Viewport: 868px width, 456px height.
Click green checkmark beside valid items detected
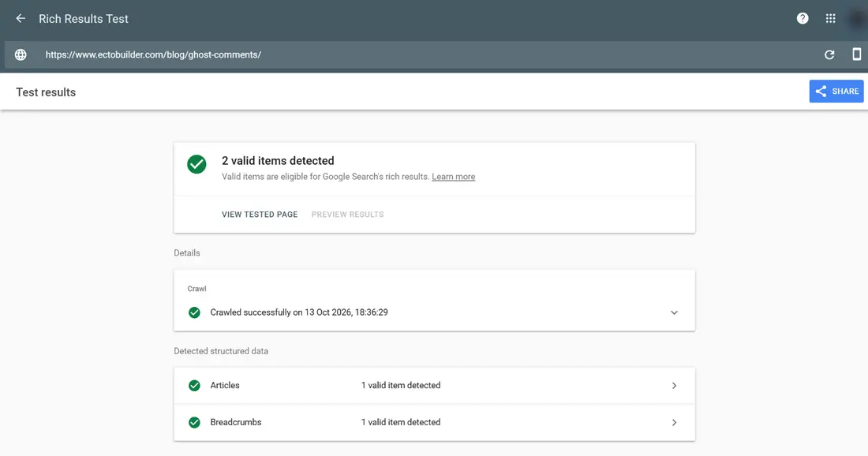tap(196, 164)
